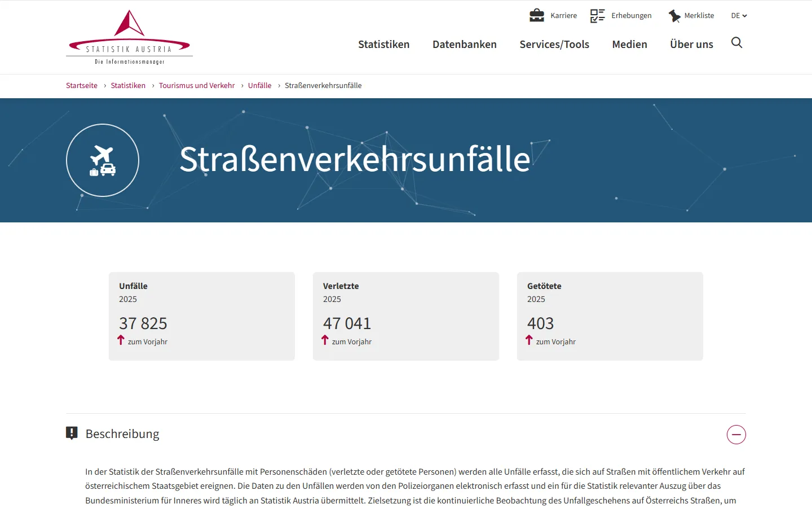Open the Datenbanken main menu
Screen dimensions: 812x508
coord(465,44)
